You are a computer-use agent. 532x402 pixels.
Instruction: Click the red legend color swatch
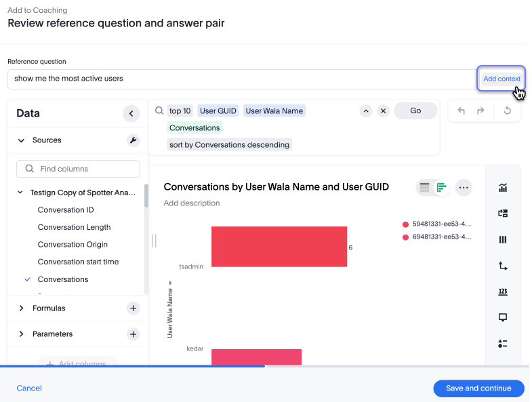tap(406, 224)
